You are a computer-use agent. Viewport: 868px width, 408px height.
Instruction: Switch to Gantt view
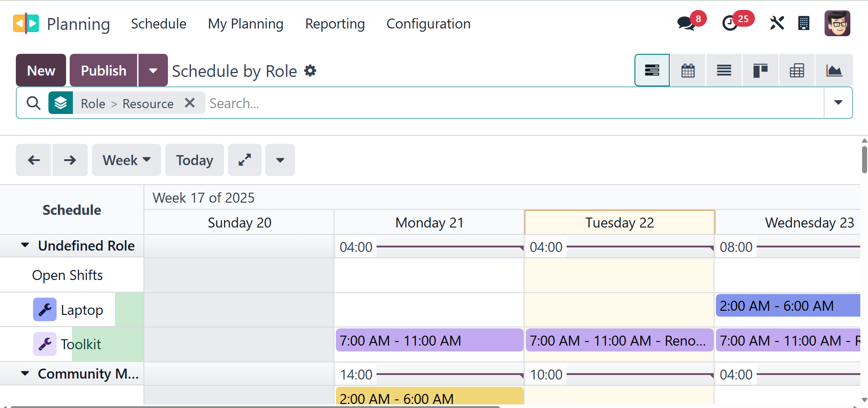click(x=652, y=71)
